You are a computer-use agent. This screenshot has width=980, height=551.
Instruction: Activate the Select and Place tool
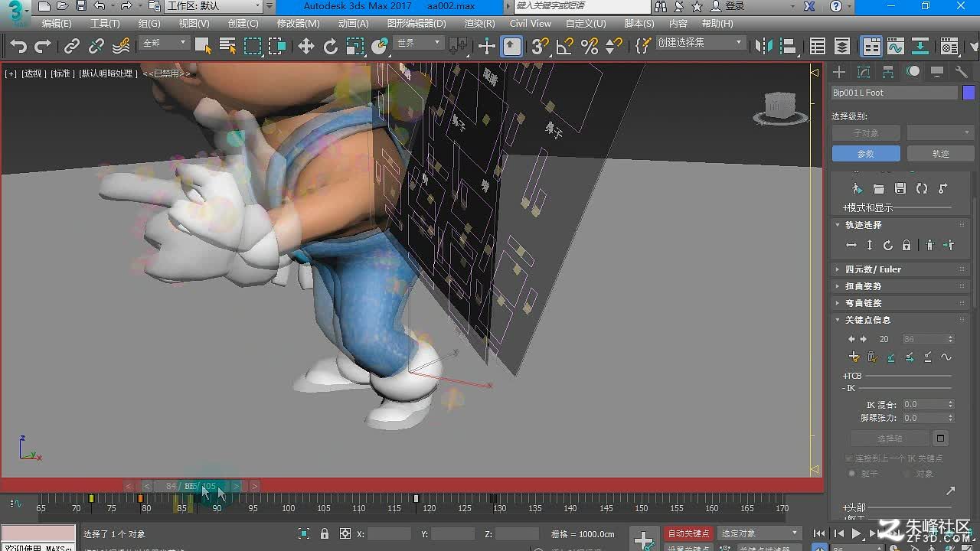[x=380, y=47]
